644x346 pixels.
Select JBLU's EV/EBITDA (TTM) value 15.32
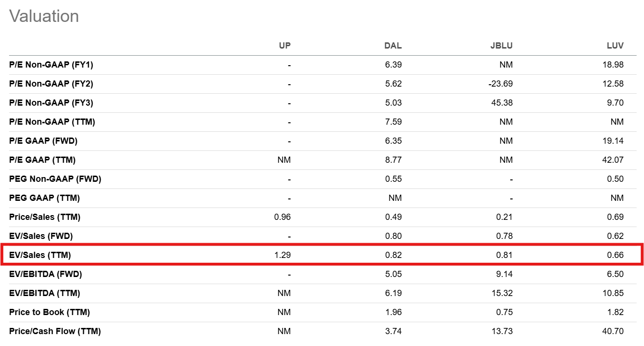tap(502, 293)
